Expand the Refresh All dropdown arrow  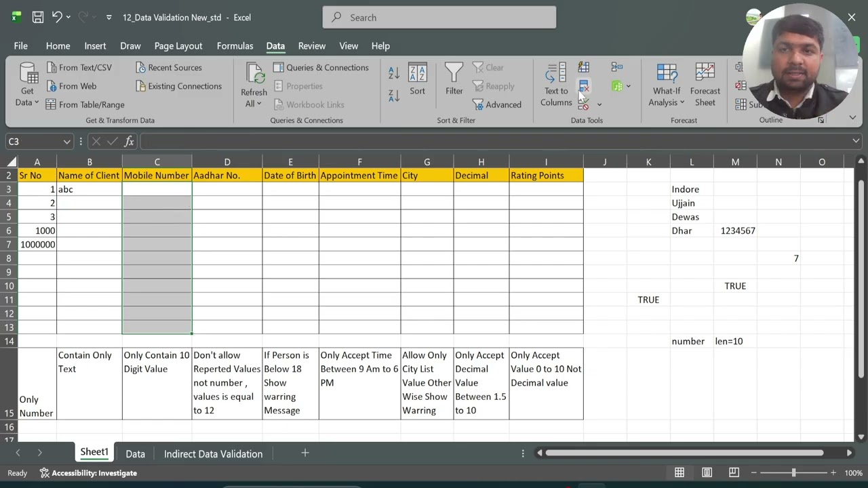pos(259,104)
